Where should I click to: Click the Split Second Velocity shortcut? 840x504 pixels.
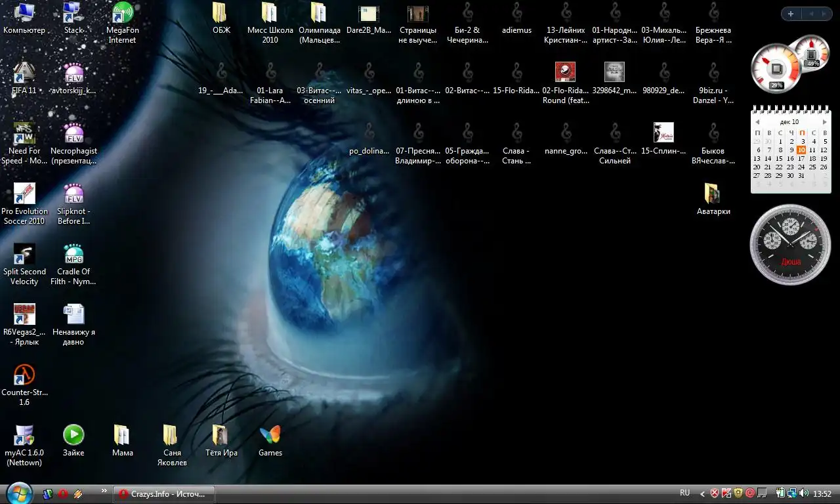click(x=24, y=255)
